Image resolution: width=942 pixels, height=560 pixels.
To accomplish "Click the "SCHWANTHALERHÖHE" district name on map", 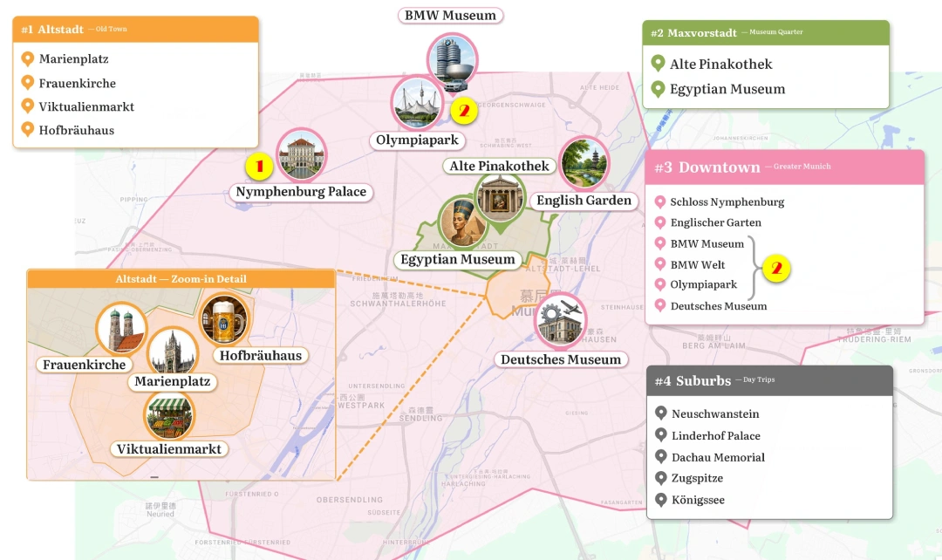I will pyautogui.click(x=399, y=304).
